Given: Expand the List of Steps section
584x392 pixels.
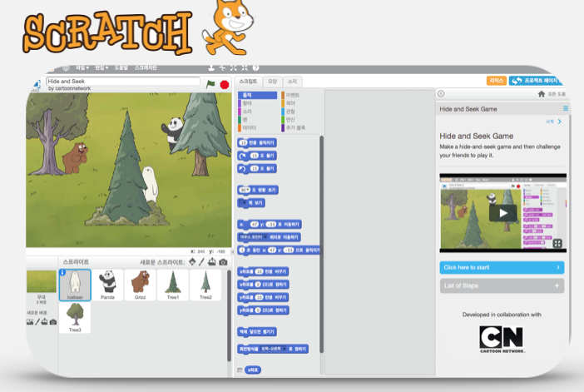Looking at the screenshot, I should click(x=502, y=285).
